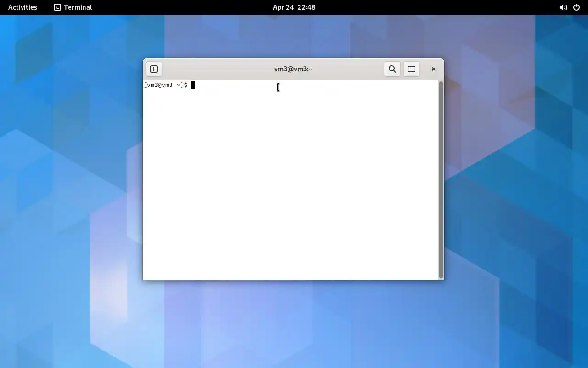Open the terminal hamburger menu
This screenshot has width=588, height=368.
(412, 69)
